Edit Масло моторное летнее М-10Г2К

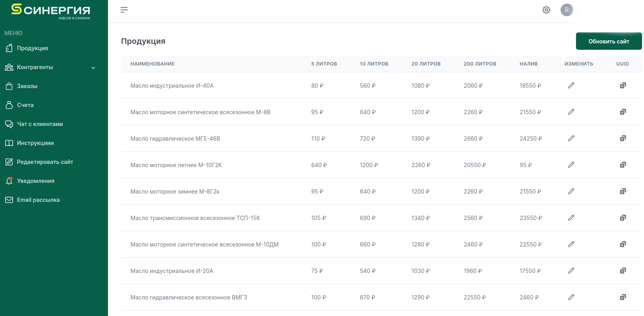point(571,165)
